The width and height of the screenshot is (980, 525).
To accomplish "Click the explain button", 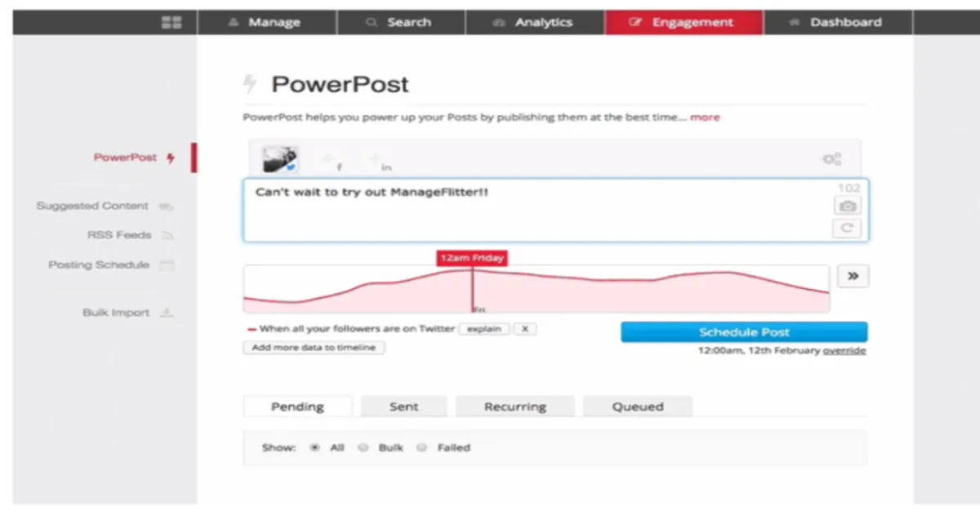I will (483, 329).
